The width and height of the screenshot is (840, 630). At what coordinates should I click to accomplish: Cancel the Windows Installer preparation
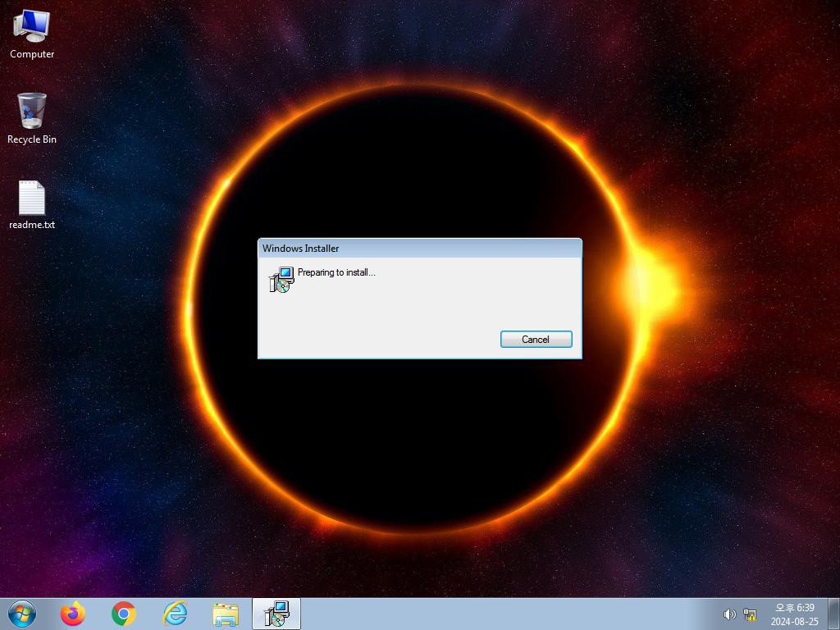(x=536, y=339)
